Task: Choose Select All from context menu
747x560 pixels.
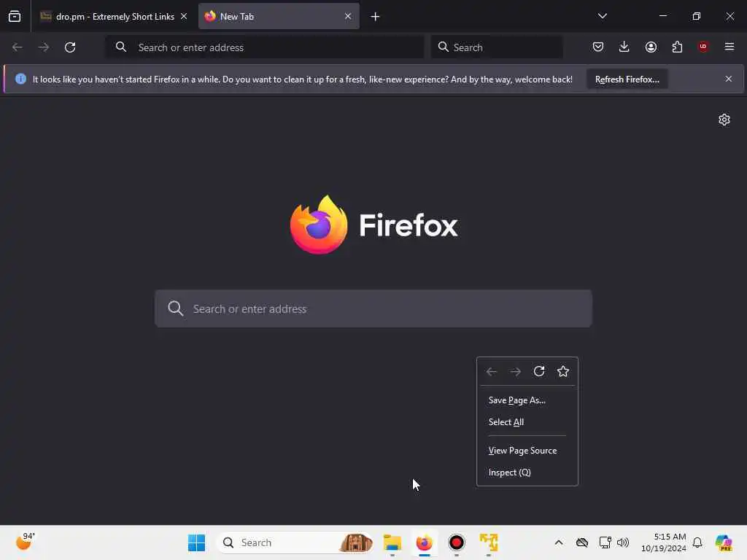Action: click(x=527, y=422)
